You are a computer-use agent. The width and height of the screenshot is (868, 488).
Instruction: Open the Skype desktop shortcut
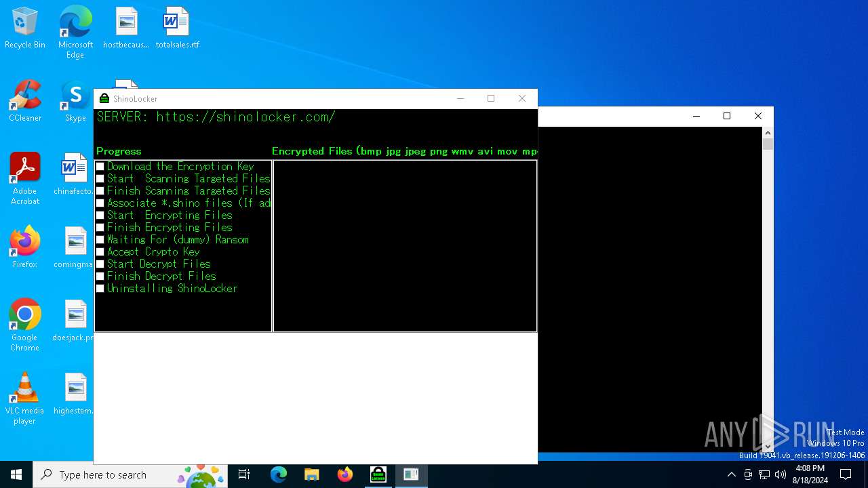pyautogui.click(x=75, y=102)
